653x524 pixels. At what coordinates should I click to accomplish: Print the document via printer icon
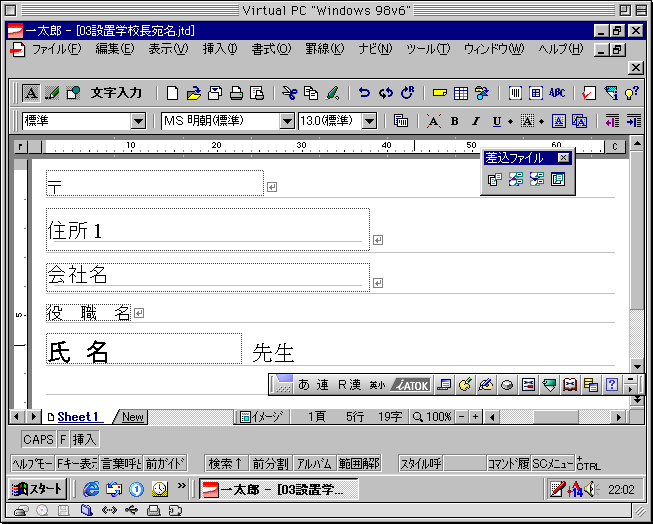pos(236,92)
